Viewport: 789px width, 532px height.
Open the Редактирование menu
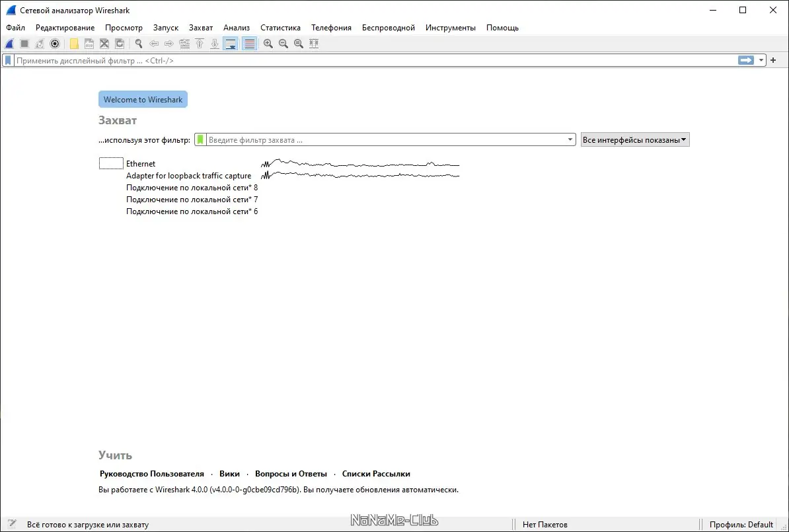(65, 28)
